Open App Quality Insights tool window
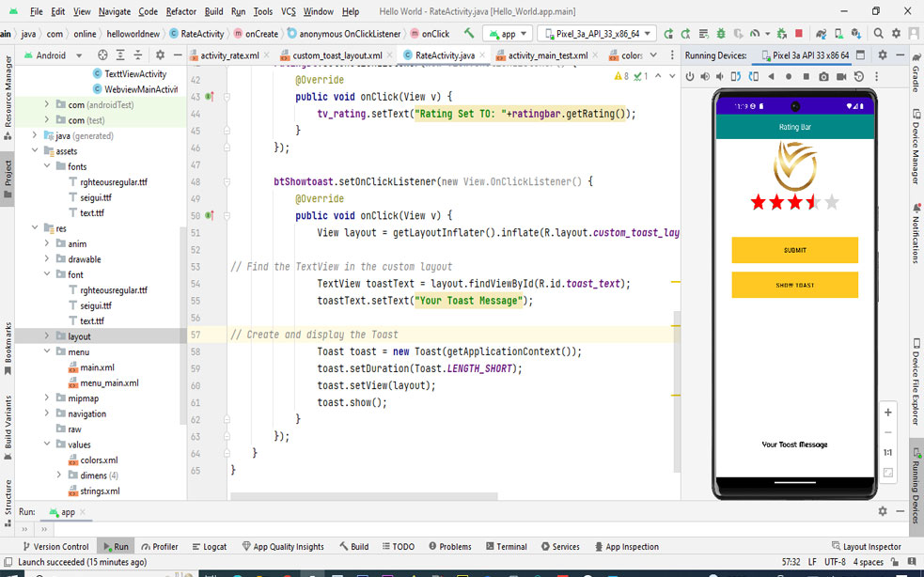924x577 pixels. pyautogui.click(x=283, y=546)
